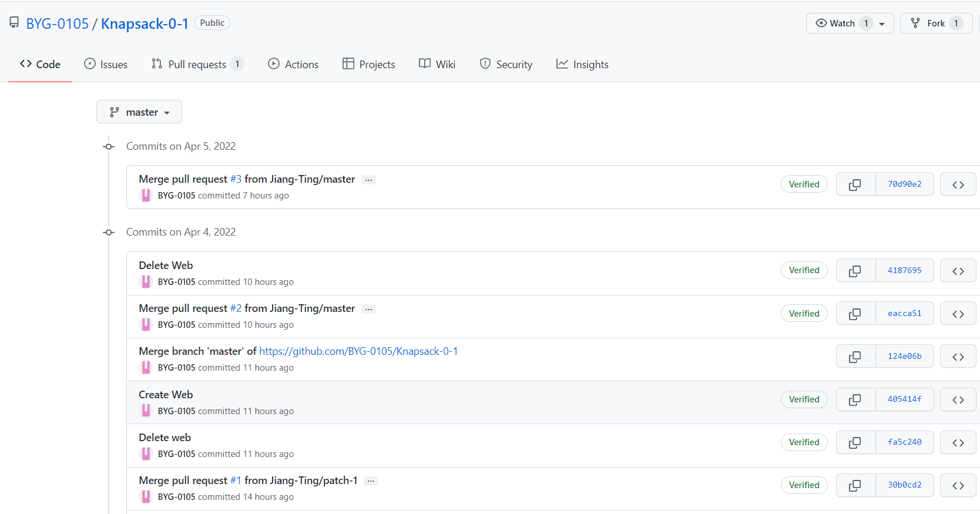The image size is (980, 514).
Task: Switch to the Code tab
Action: (40, 64)
